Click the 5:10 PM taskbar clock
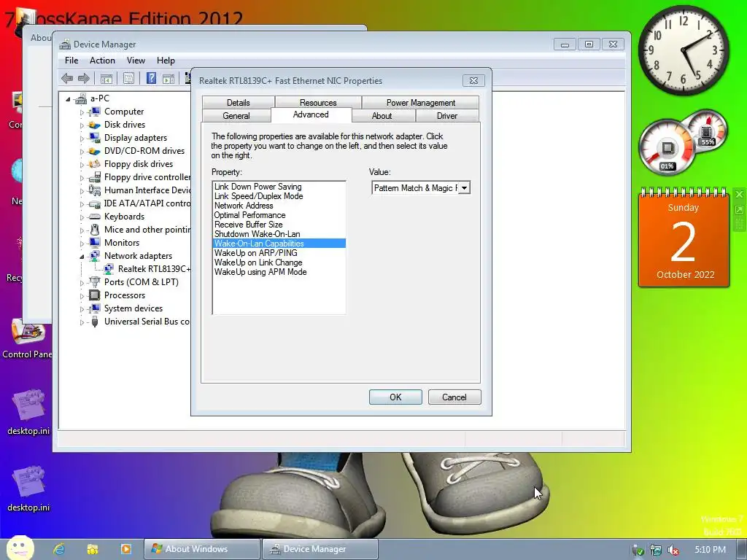 710,550
